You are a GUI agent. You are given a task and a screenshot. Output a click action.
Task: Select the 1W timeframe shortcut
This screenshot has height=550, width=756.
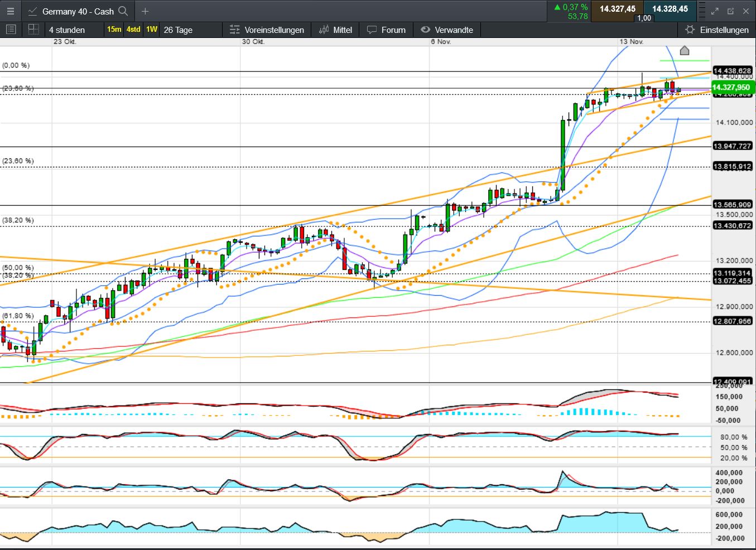152,30
